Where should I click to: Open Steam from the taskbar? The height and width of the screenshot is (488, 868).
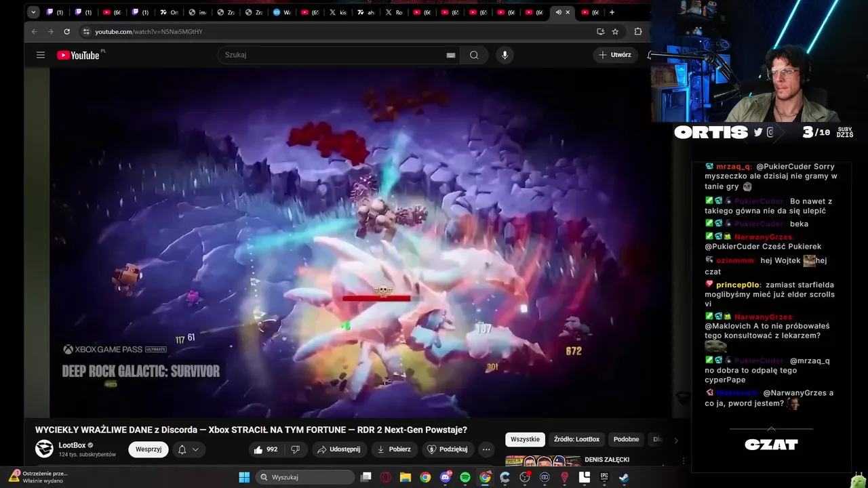point(624,477)
